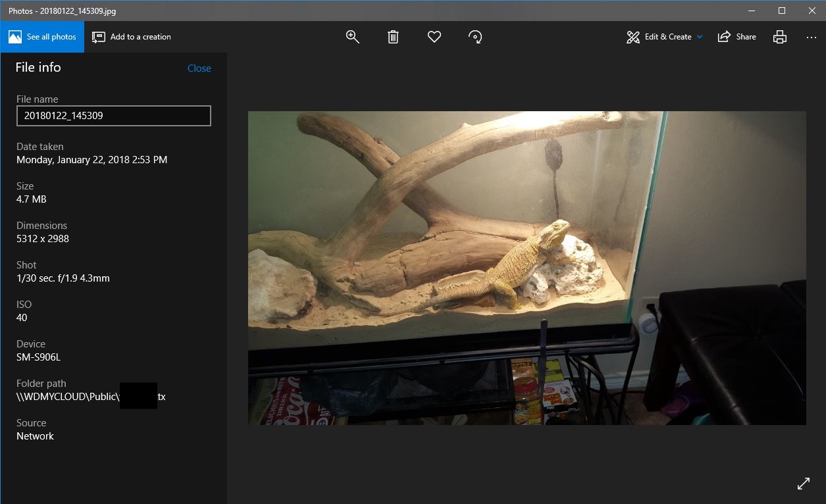
Task: Click the See all photos button
Action: [x=42, y=37]
